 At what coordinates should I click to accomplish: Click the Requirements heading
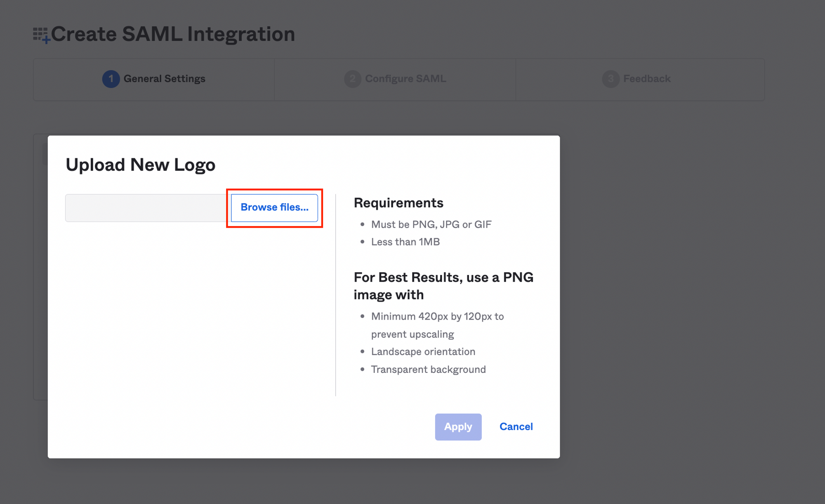tap(398, 203)
